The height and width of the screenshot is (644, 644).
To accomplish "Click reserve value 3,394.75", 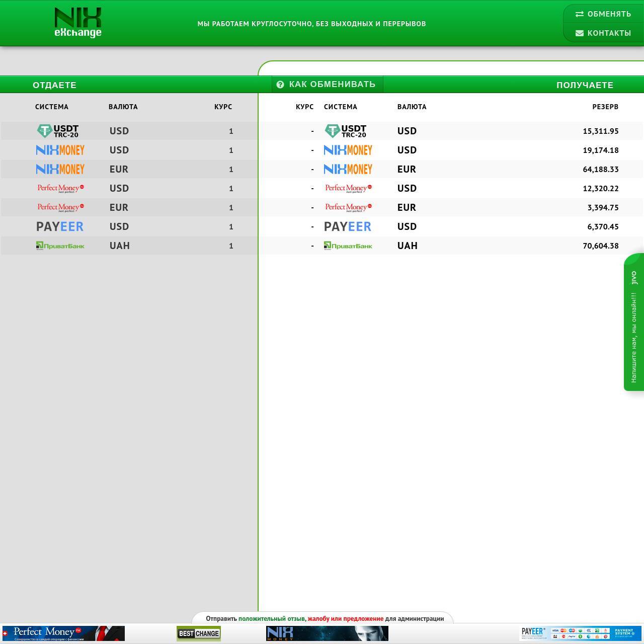I will 603,208.
